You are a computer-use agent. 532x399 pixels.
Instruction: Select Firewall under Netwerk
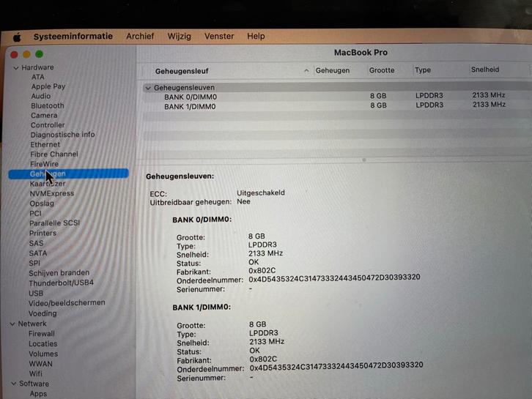[41, 334]
